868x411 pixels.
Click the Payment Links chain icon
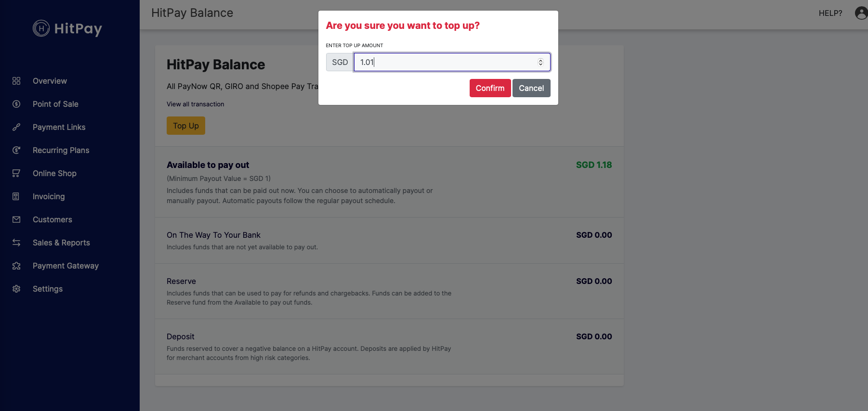[16, 127]
